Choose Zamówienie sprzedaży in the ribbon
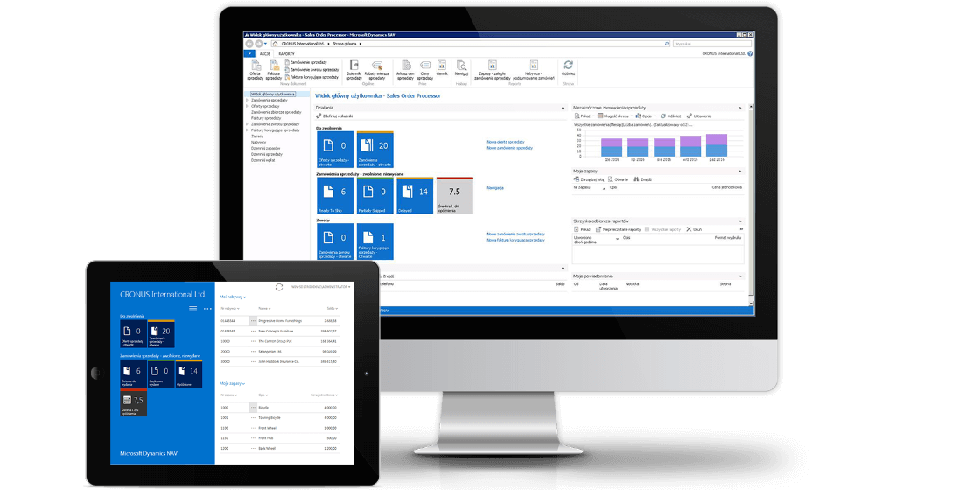 click(x=310, y=62)
